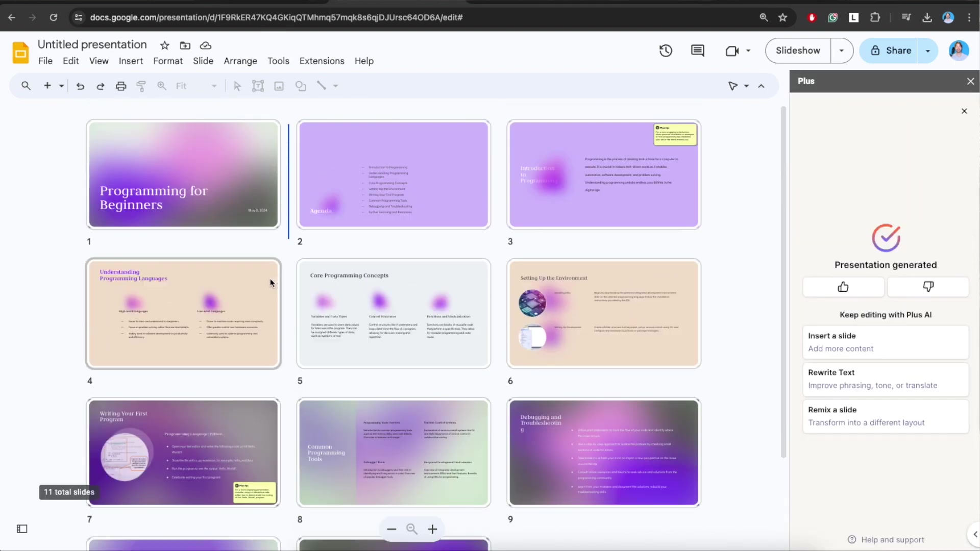Image resolution: width=980 pixels, height=551 pixels.
Task: Open the Extensions menu
Action: pos(322,61)
